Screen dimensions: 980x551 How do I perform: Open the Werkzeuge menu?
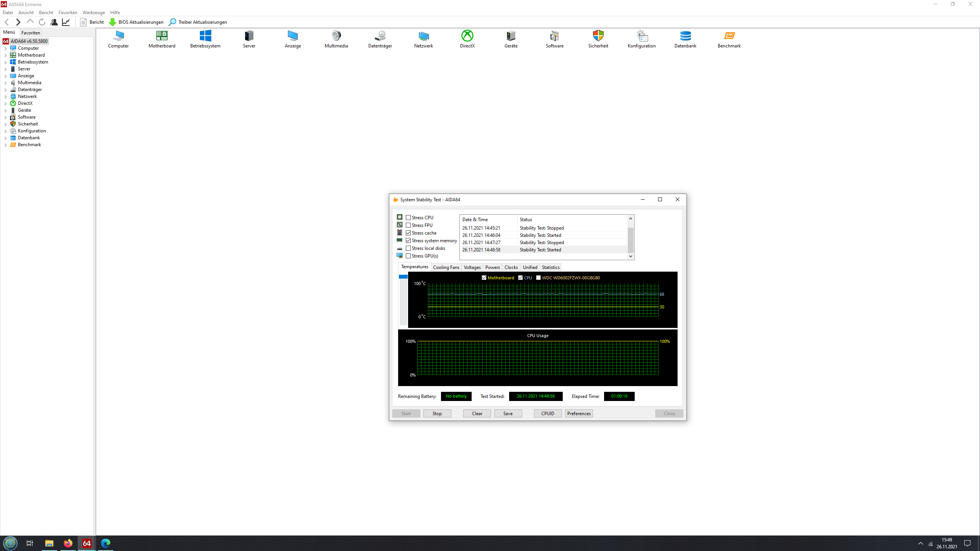(x=93, y=13)
